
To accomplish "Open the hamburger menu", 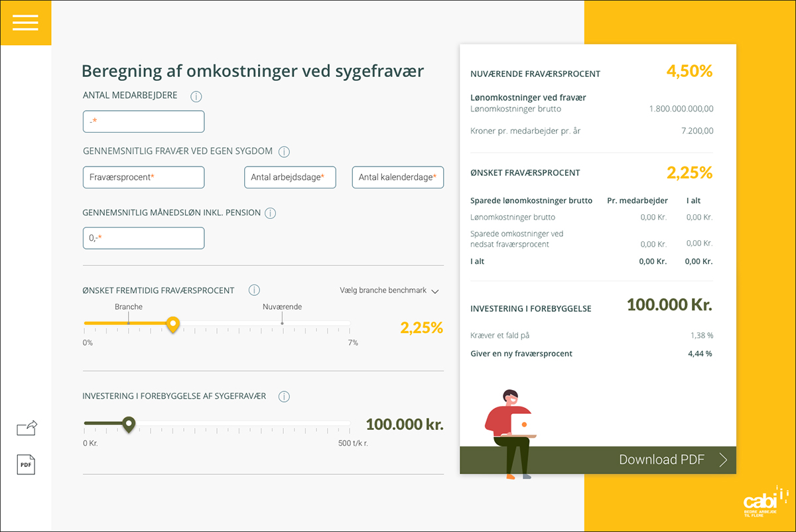I will tap(25, 23).
